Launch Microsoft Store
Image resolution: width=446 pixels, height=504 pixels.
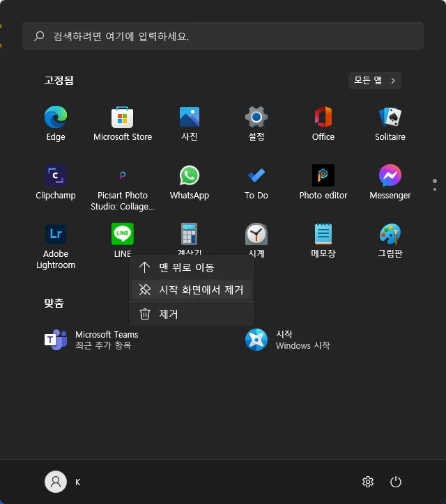(123, 123)
